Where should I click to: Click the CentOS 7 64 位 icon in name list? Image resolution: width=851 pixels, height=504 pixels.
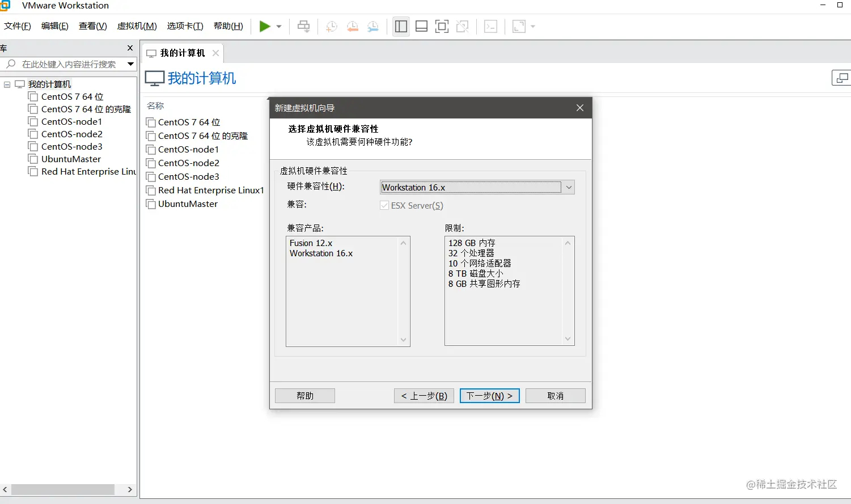tap(151, 122)
